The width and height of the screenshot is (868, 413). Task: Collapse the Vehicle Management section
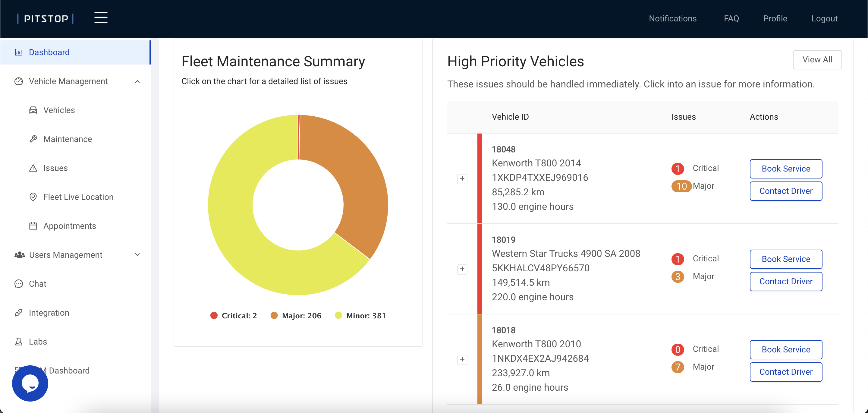click(x=137, y=81)
